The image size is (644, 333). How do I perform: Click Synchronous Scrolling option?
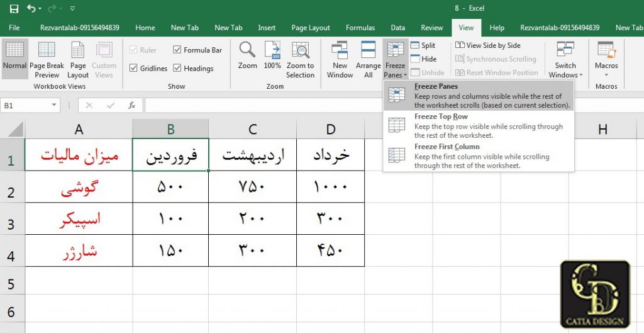tap(496, 59)
